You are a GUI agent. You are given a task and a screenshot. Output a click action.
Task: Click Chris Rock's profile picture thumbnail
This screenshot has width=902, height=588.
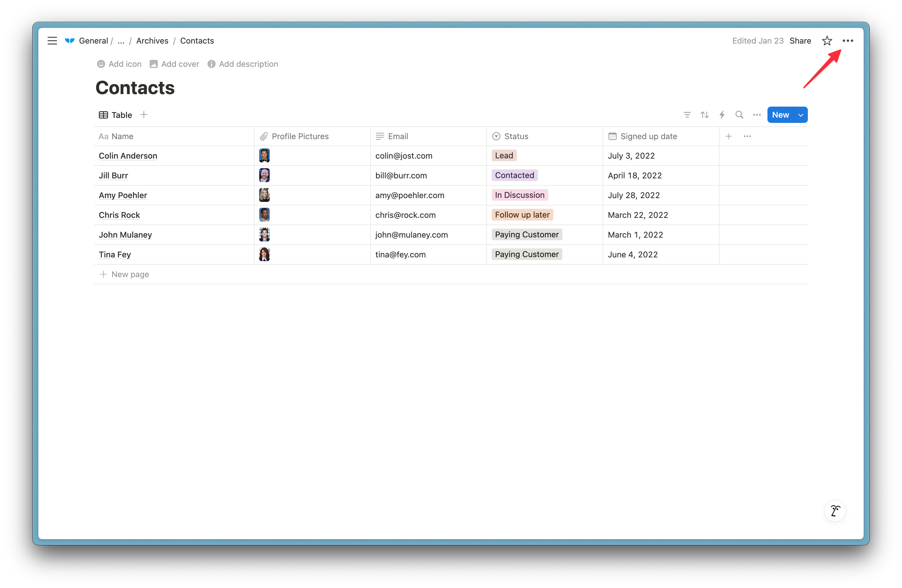[264, 215]
